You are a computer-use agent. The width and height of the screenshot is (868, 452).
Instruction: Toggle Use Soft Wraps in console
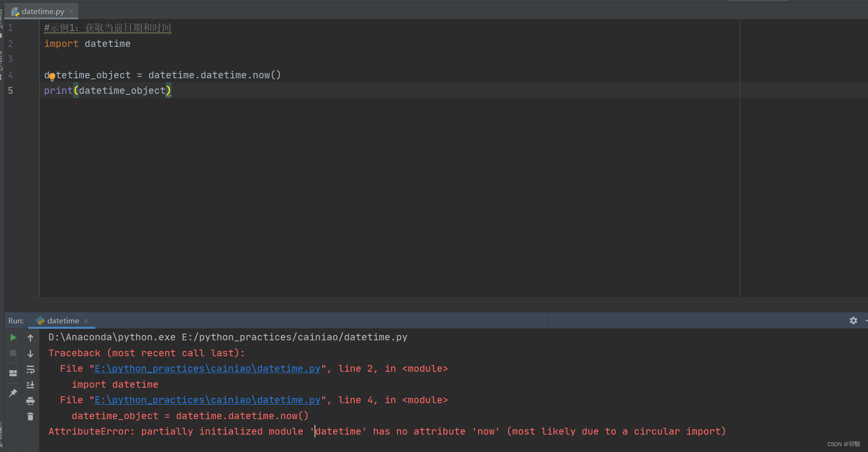coord(30,370)
